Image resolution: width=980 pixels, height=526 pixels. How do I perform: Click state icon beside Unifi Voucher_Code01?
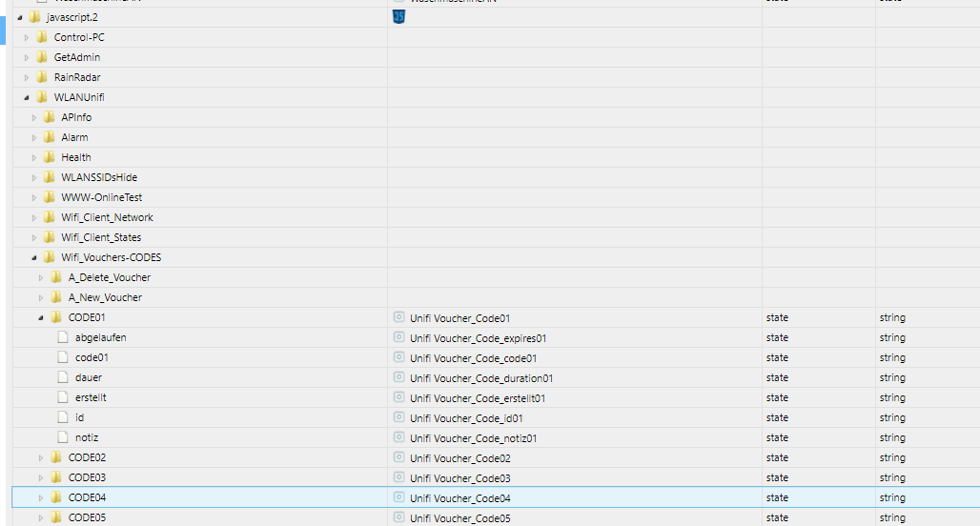click(398, 317)
